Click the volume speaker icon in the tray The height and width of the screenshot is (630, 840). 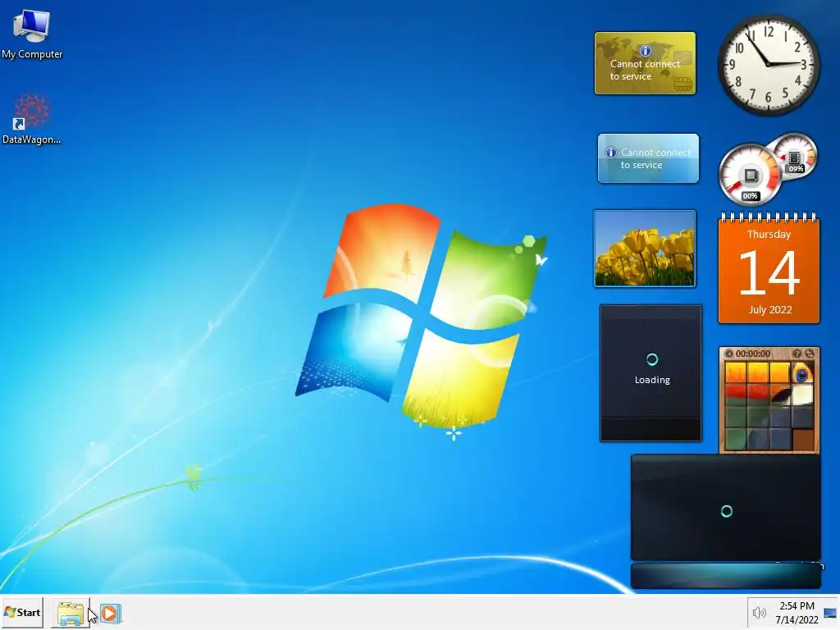click(x=759, y=613)
